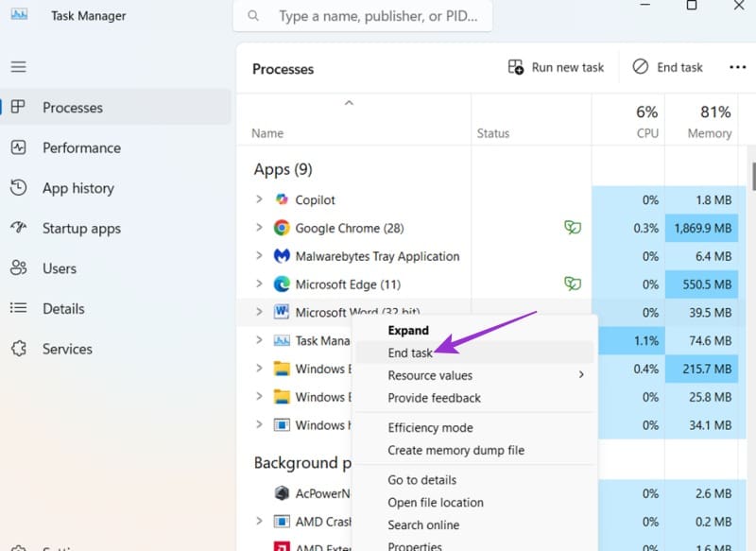
Task: Click the 550.5 MB memory cell
Action: click(x=701, y=284)
